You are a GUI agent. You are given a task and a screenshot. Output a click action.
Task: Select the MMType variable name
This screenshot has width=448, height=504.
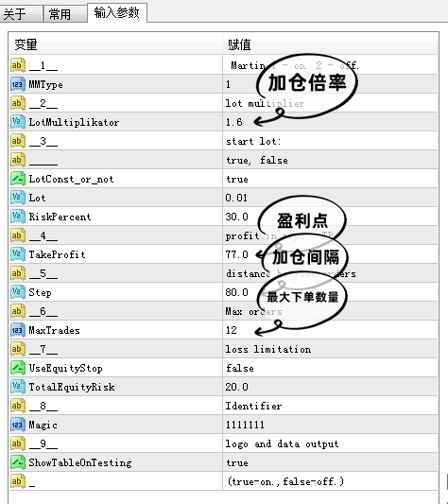[46, 85]
